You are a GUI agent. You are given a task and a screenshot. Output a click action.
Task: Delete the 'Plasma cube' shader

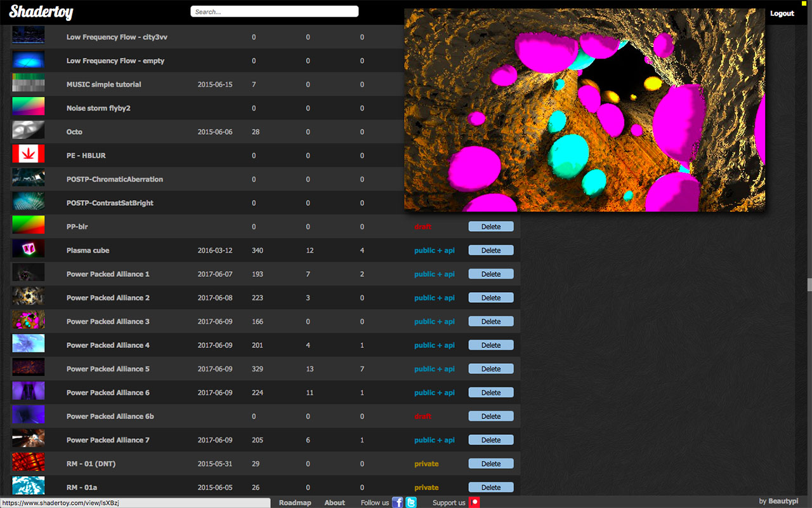[490, 250]
